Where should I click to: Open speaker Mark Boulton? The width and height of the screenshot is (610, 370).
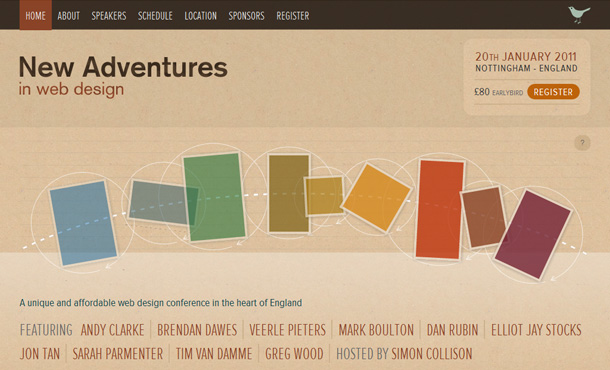click(376, 330)
